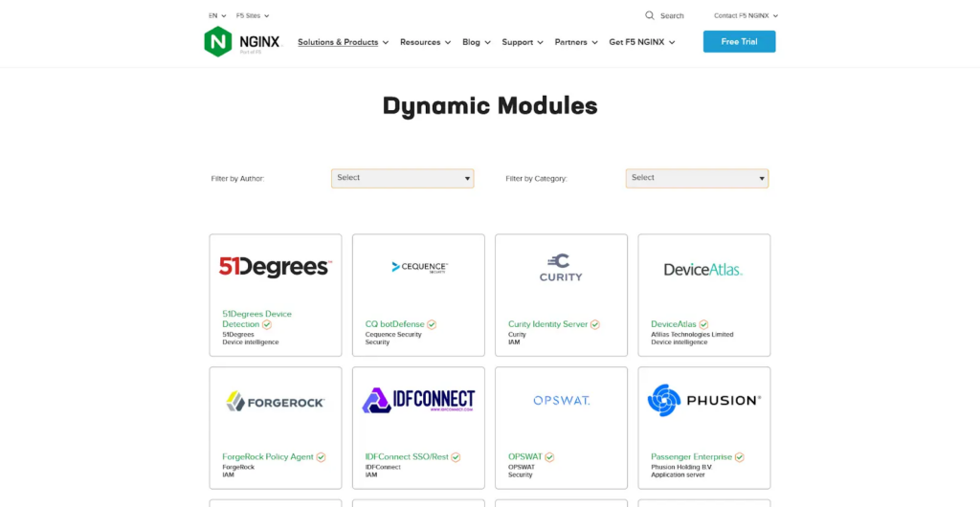The image size is (980, 507).
Task: Open IDFConnect SSO/Rest link
Action: [407, 457]
